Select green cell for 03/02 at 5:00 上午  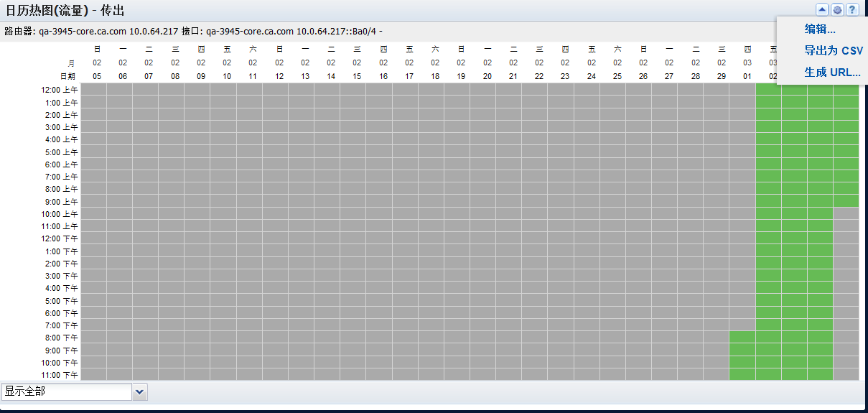(768, 152)
